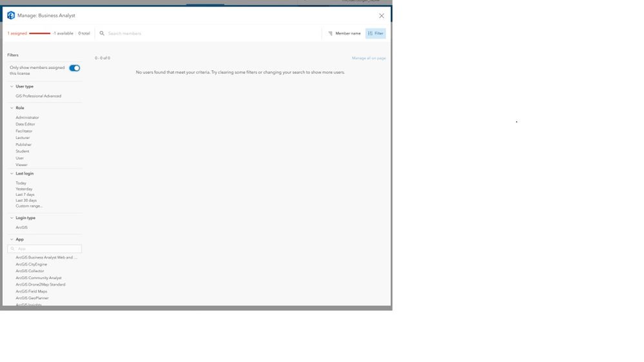
Task: Collapse the Login type filter section
Action: coord(12,218)
